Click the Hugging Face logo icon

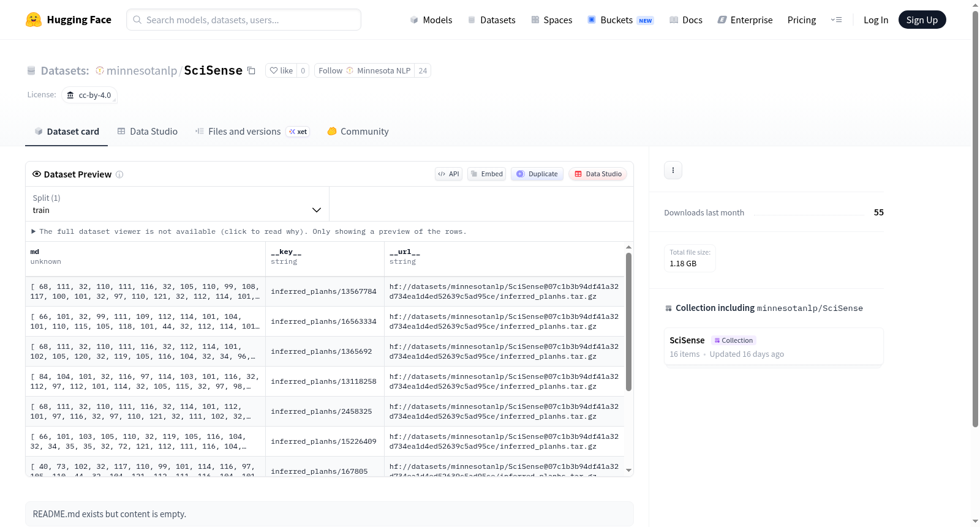click(x=34, y=20)
